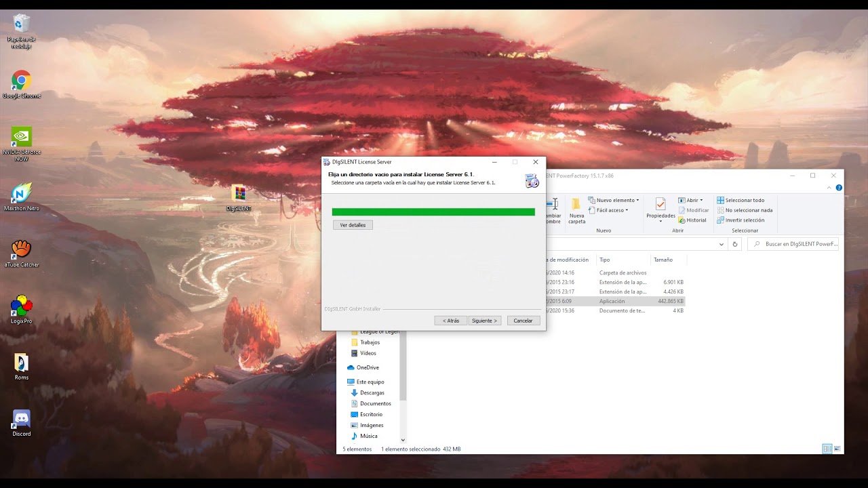Cancel the License Server installation
This screenshot has width=868, height=488.
click(x=524, y=321)
